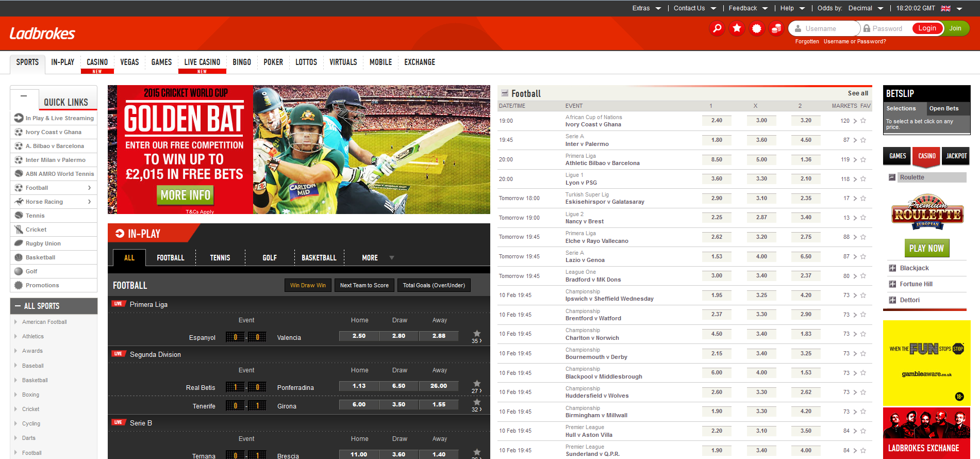The width and height of the screenshot is (980, 459).
Task: Click the Golf ball icon in quick links
Action: click(19, 271)
